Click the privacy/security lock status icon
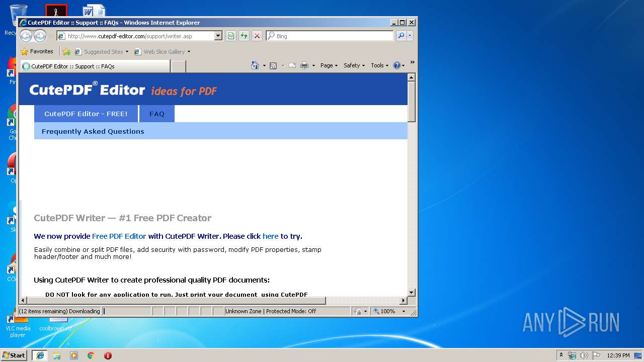644x362 pixels. coord(357,311)
